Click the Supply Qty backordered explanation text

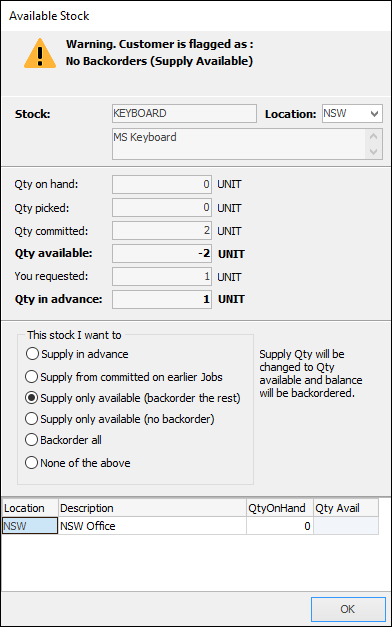click(311, 373)
